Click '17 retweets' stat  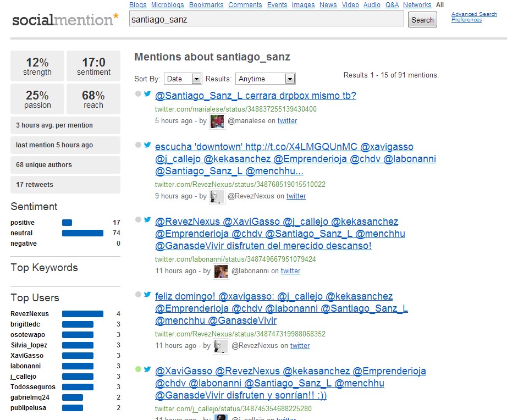(x=65, y=185)
